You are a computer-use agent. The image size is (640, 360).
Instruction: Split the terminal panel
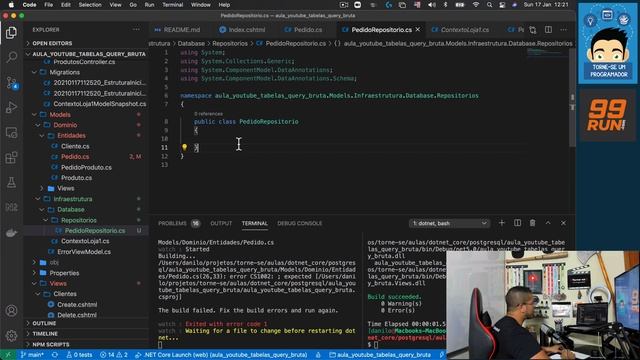(x=517, y=223)
